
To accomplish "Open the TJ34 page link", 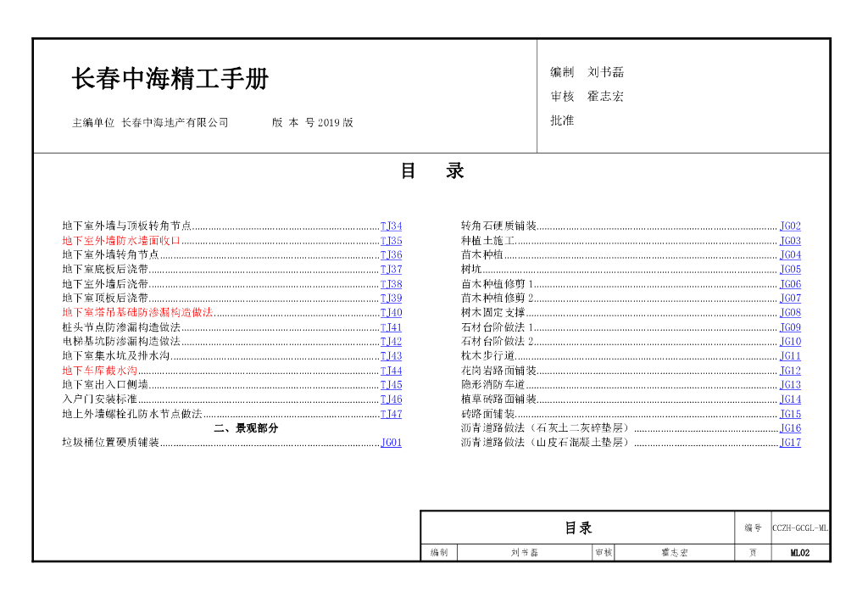I will (391, 226).
